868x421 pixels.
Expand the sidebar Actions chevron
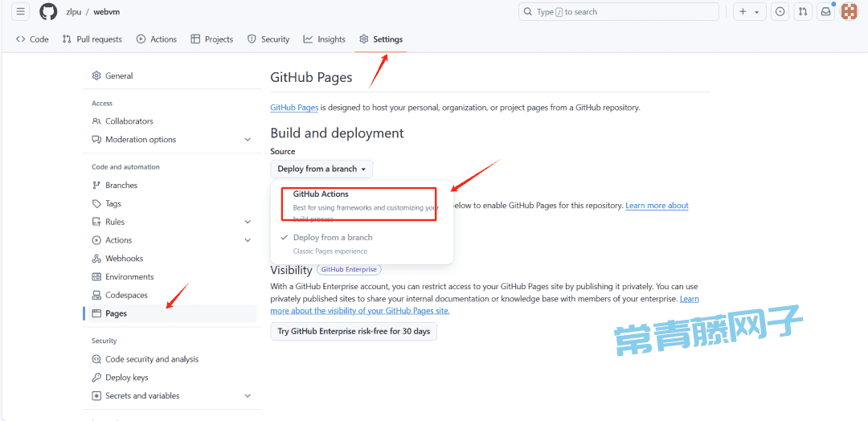click(x=248, y=240)
